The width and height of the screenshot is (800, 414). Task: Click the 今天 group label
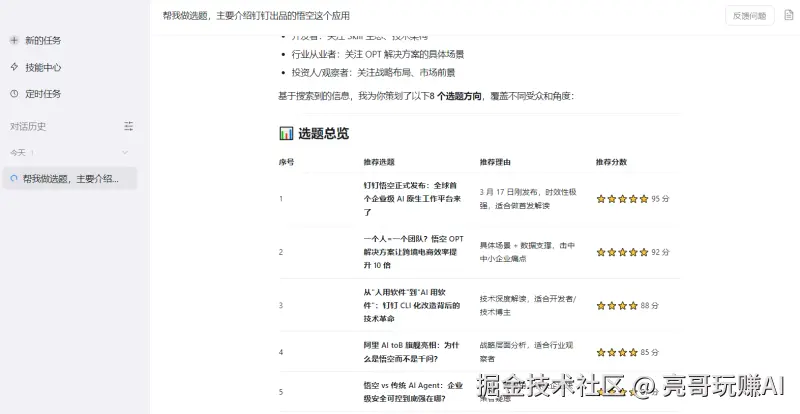[18, 152]
